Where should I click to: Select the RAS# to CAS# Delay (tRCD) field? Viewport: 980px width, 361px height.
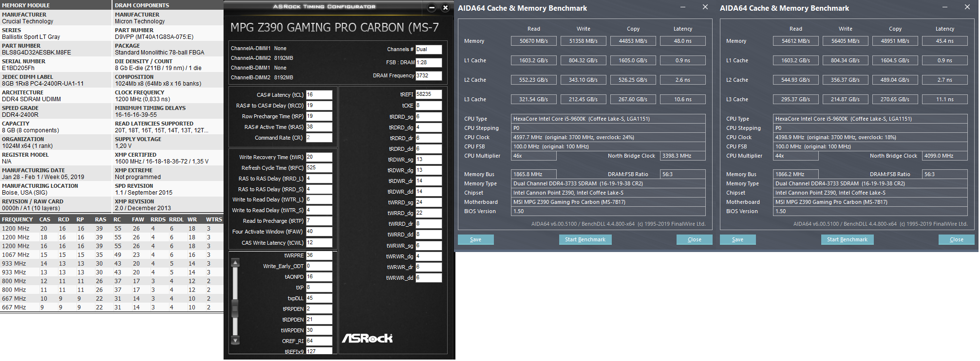(x=319, y=106)
